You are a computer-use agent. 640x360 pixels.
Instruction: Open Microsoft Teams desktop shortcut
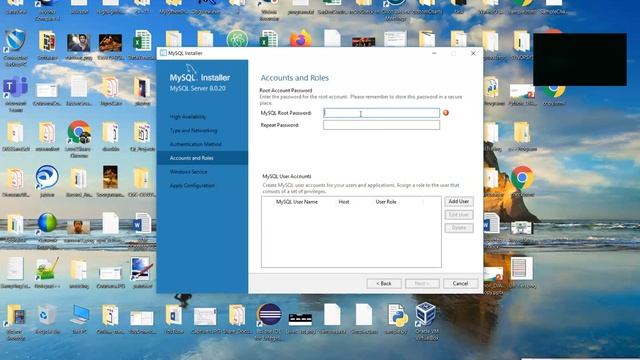16,87
